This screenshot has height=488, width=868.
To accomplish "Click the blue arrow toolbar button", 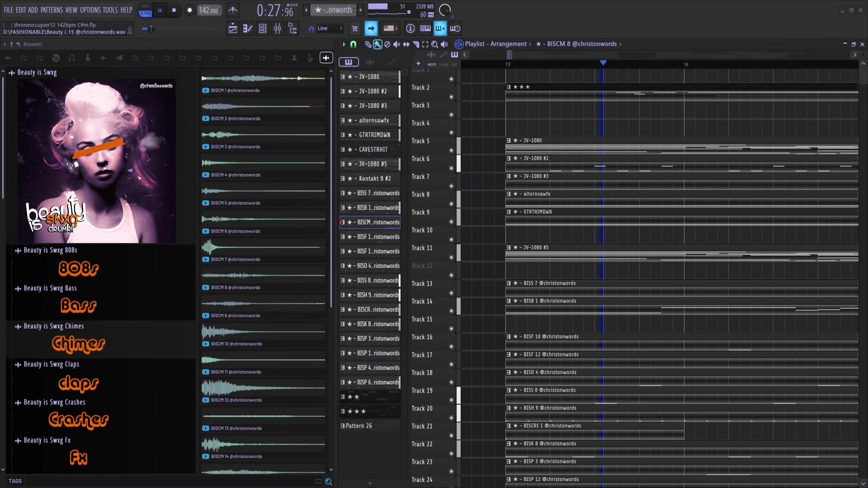I will click(371, 29).
